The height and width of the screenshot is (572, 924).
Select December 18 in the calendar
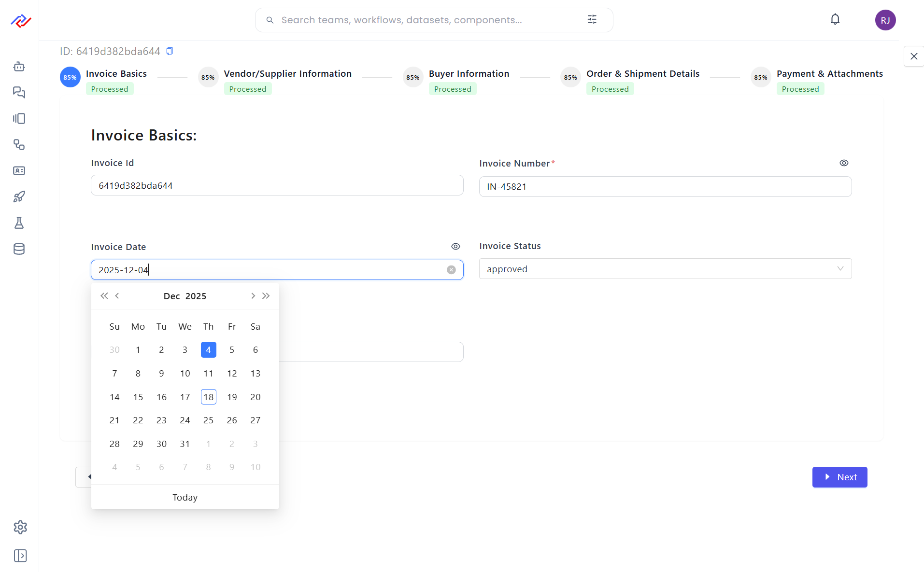coord(208,397)
